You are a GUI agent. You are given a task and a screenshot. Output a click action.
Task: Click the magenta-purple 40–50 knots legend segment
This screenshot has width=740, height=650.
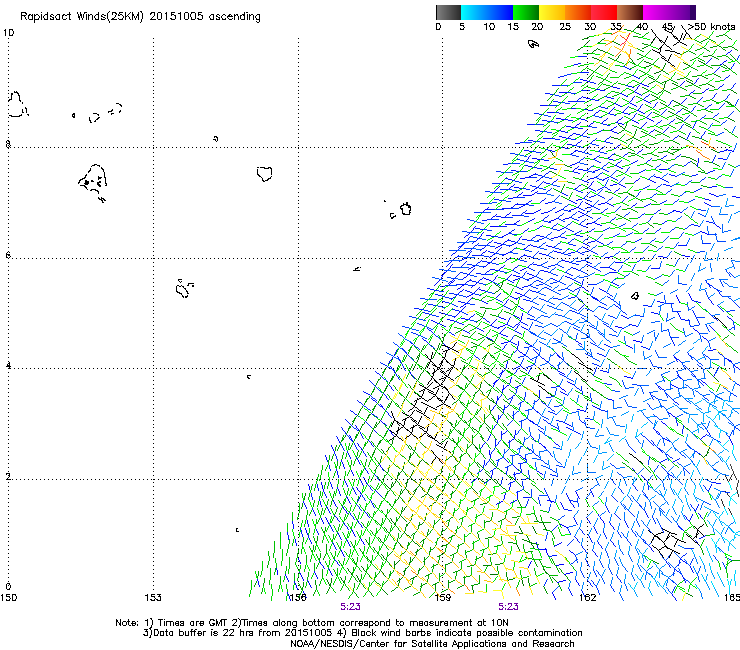(669, 12)
